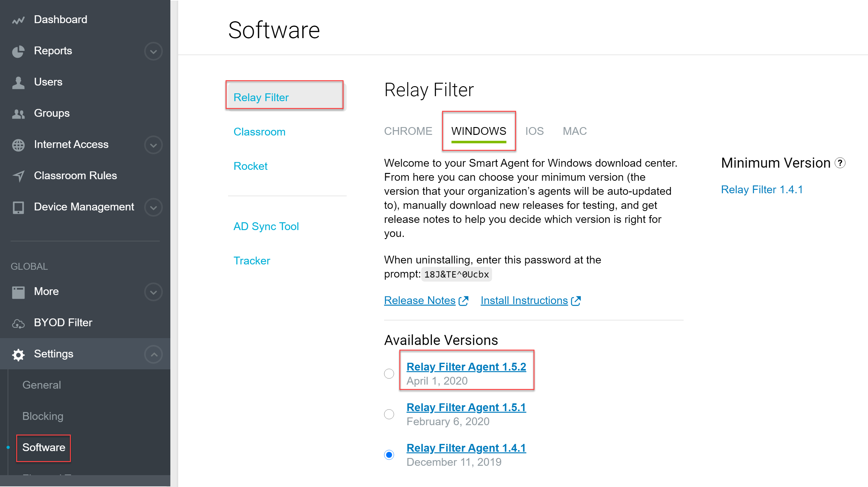This screenshot has width=868, height=487.
Task: Click the Dashboard chart icon
Action: point(18,20)
